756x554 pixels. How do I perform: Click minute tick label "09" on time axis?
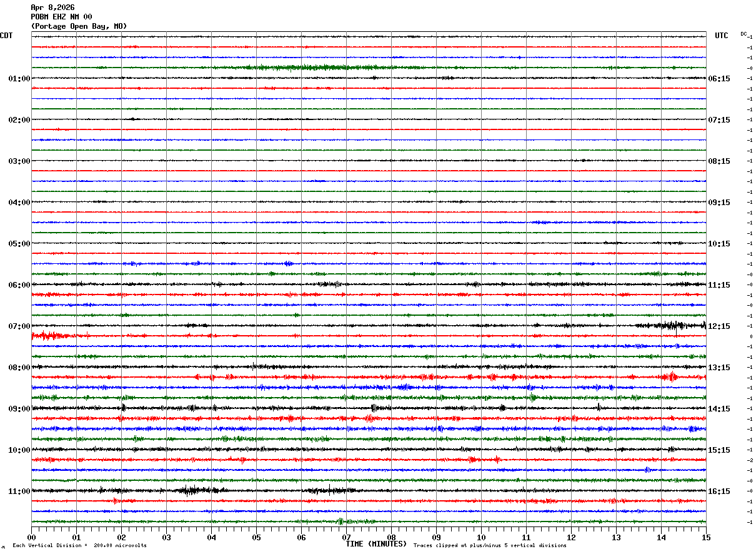click(436, 537)
